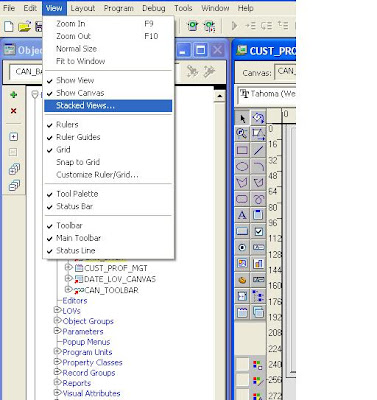
Task: Enable Snap to Grid
Action: coord(108,162)
